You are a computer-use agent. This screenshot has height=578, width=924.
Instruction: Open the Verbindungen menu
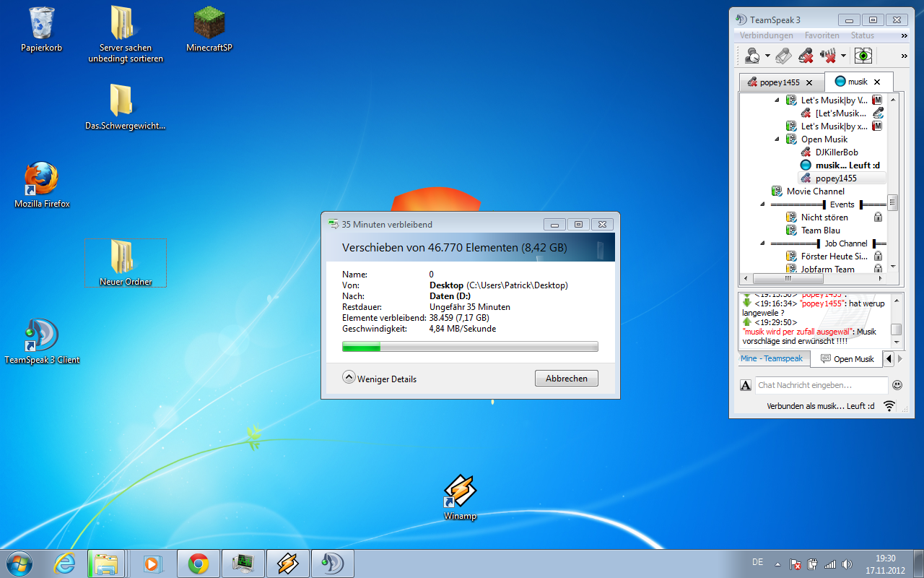766,35
